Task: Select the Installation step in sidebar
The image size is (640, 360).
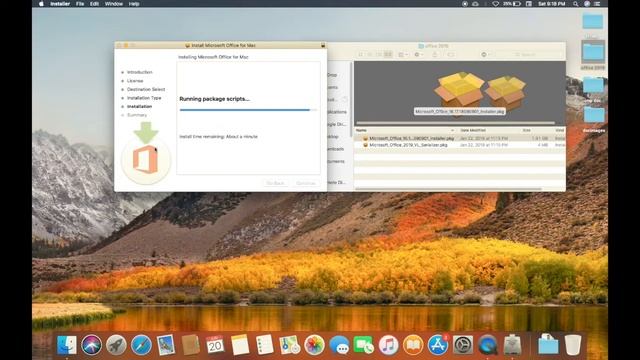Action: coord(140,107)
